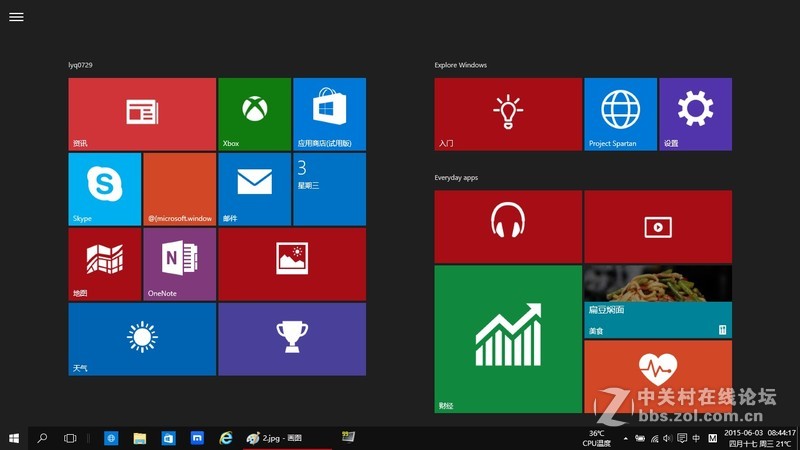800x450 pixels.
Task: Click the 36℃ CPU温度 taskbar readout
Action: click(596, 438)
